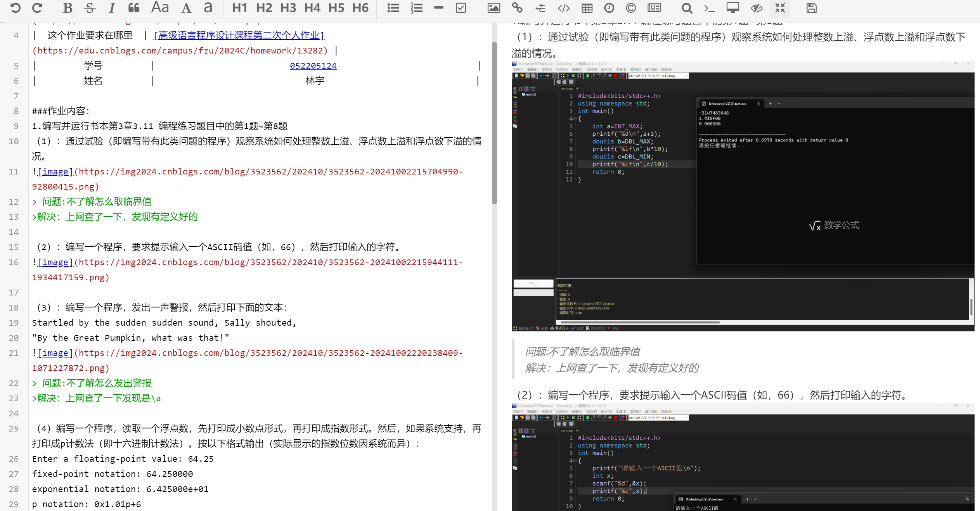
Task: Insert an image via toolbar
Action: tap(493, 8)
